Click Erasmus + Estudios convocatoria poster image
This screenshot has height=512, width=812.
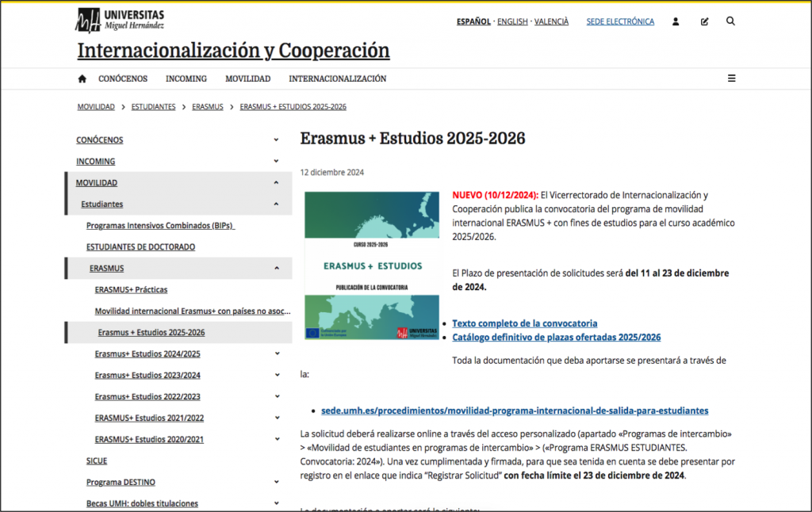[x=372, y=266]
